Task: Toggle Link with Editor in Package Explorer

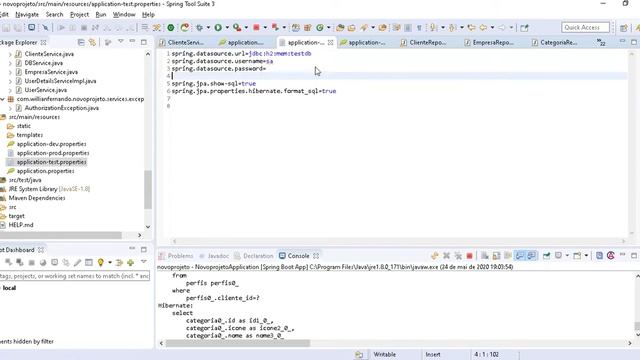Action: (x=93, y=42)
